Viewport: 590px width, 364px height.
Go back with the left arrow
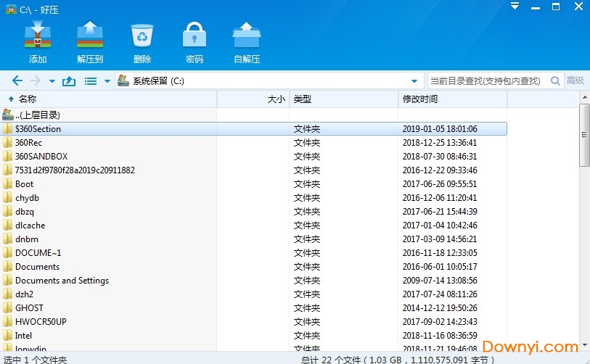[x=17, y=80]
